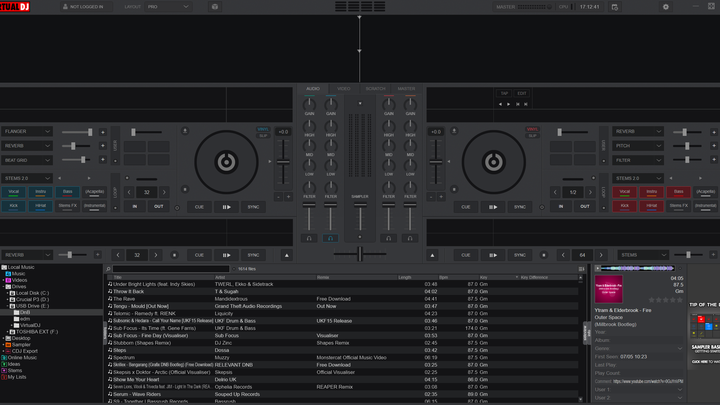Click the plus button beside the left REVERB slider
The height and width of the screenshot is (405, 720).
(103, 146)
